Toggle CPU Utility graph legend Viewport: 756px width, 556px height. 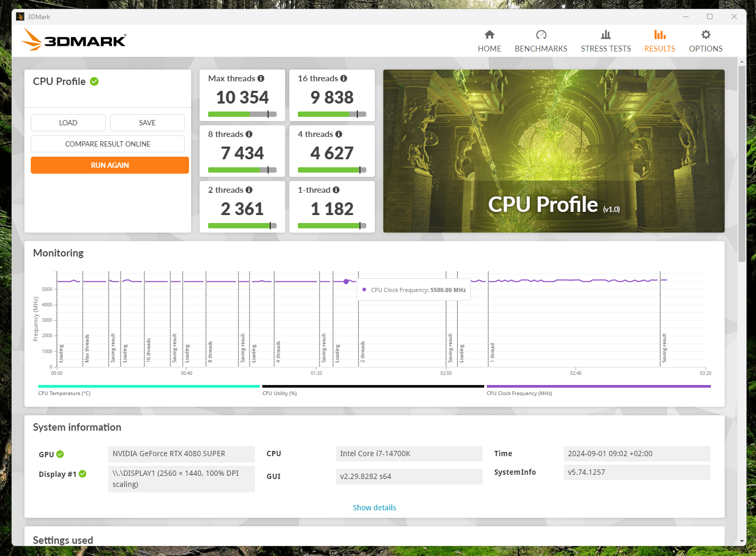(x=373, y=390)
